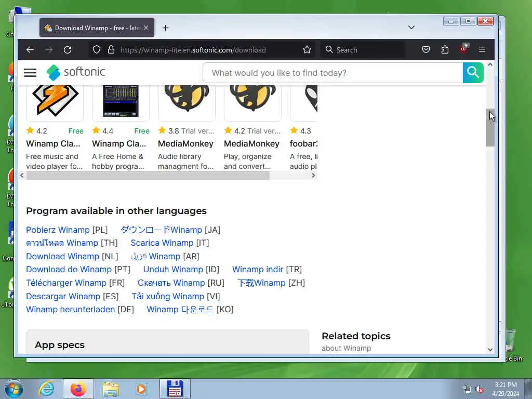
Task: Click the padlock site security icon
Action: click(x=111, y=50)
